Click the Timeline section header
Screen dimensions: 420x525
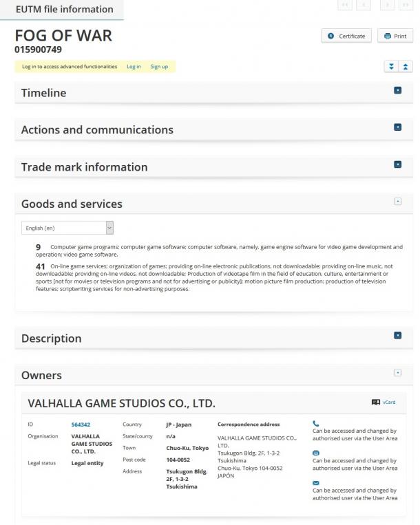click(213, 93)
